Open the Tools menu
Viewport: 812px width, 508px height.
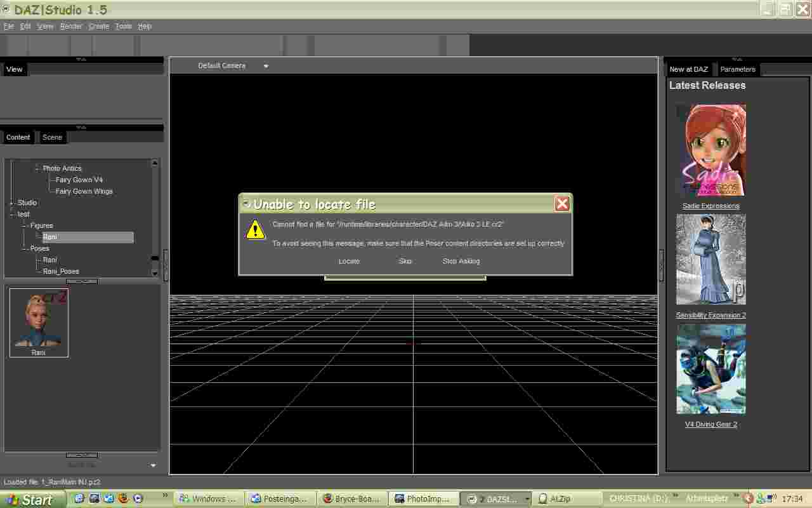(124, 26)
